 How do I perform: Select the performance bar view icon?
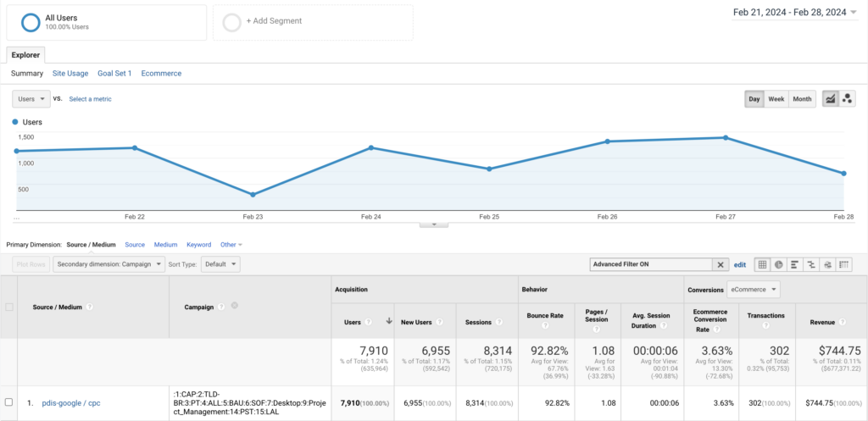795,264
